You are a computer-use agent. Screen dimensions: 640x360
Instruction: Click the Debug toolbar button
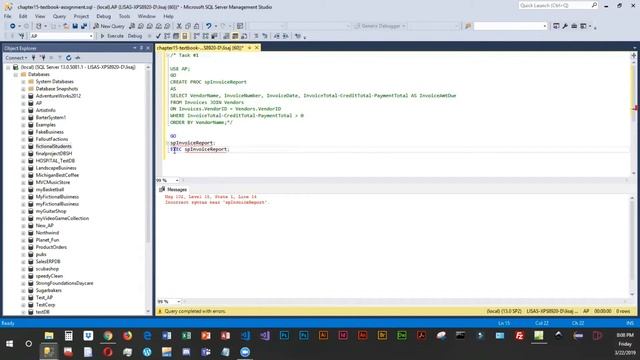tap(135, 36)
